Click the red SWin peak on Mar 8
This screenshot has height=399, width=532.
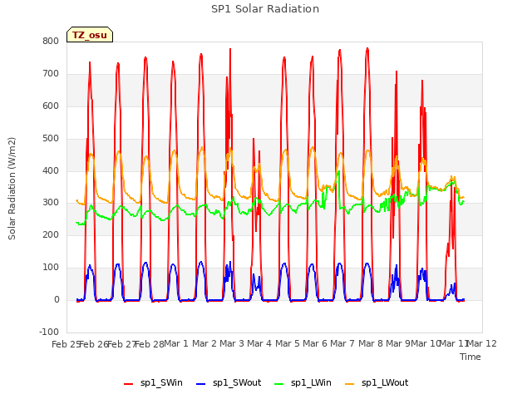(x=367, y=49)
